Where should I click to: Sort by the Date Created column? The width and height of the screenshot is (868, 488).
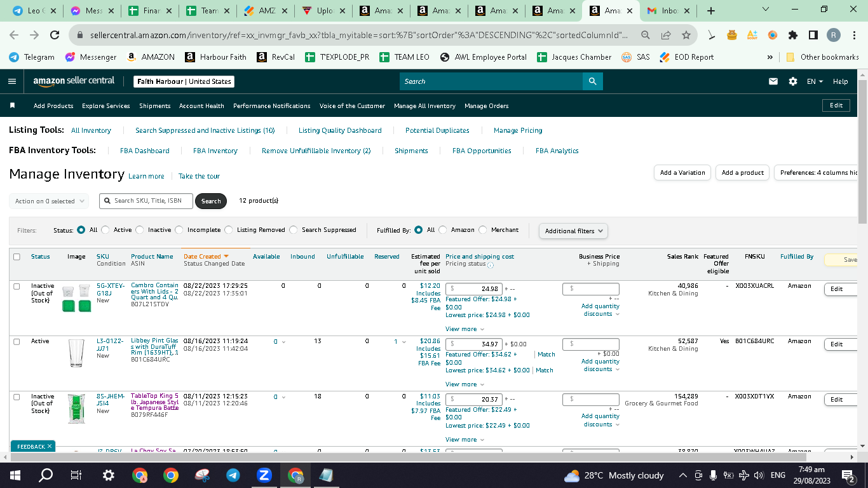tap(205, 257)
